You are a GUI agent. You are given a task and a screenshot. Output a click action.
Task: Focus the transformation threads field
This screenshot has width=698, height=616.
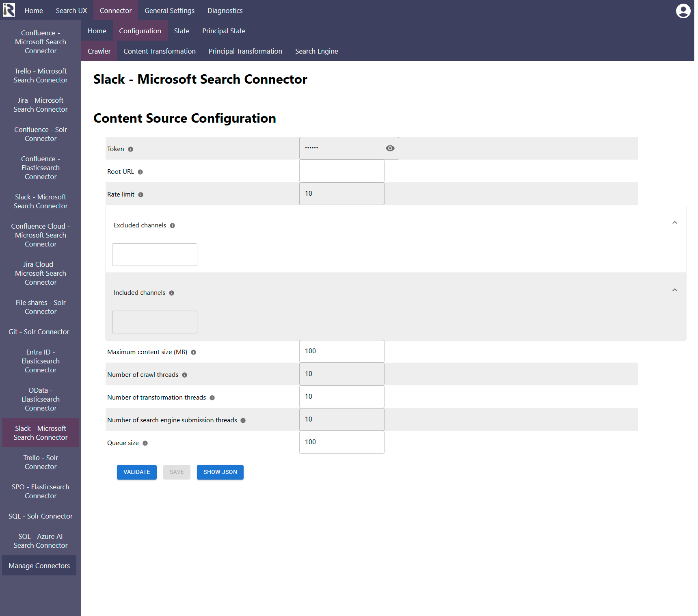click(342, 397)
